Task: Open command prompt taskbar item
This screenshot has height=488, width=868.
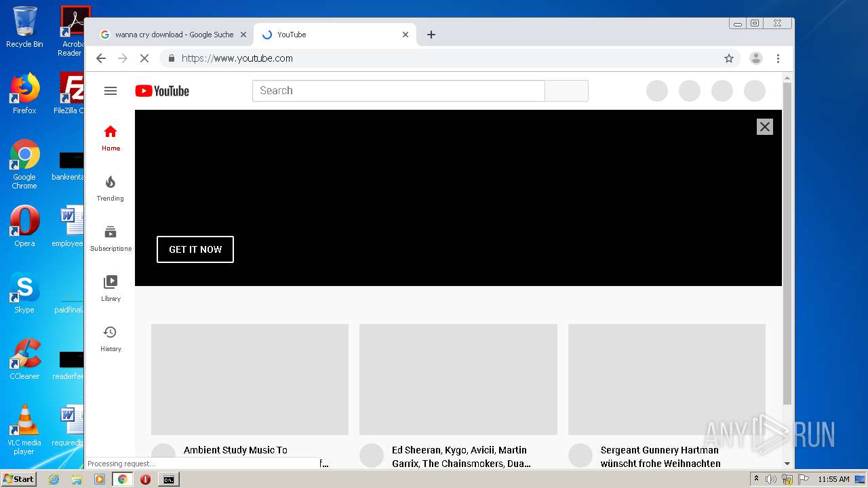Action: point(168,479)
